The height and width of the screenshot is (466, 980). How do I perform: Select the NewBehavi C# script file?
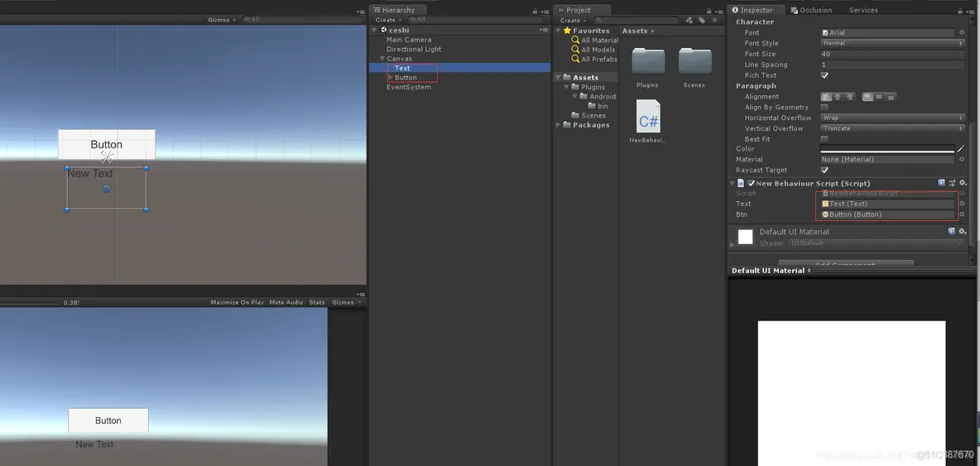pyautogui.click(x=647, y=116)
